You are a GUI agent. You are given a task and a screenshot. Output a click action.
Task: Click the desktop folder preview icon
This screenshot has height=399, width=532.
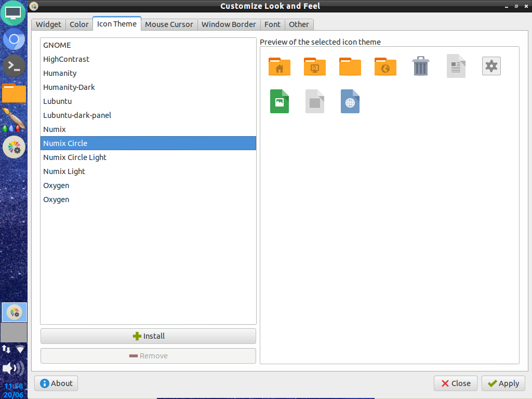[314, 66]
